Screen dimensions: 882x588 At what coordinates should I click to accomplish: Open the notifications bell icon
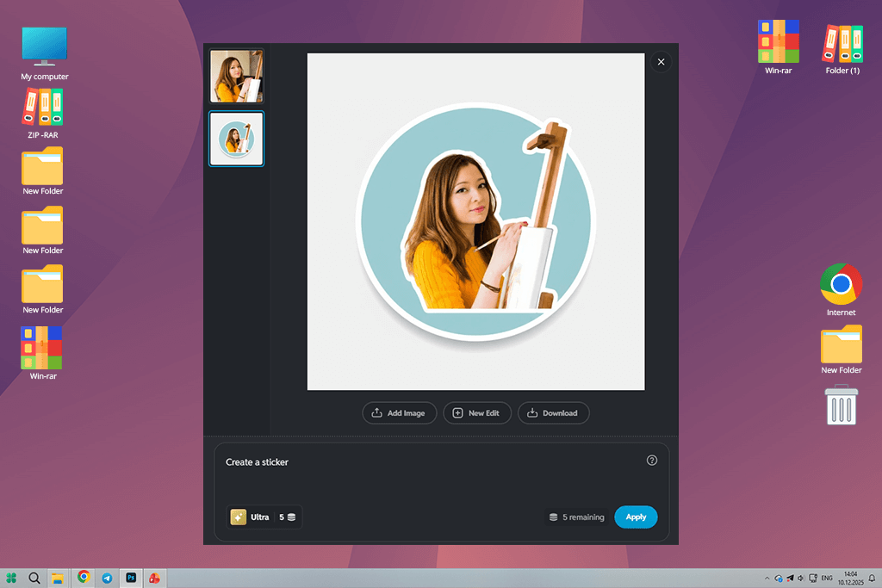(x=872, y=578)
